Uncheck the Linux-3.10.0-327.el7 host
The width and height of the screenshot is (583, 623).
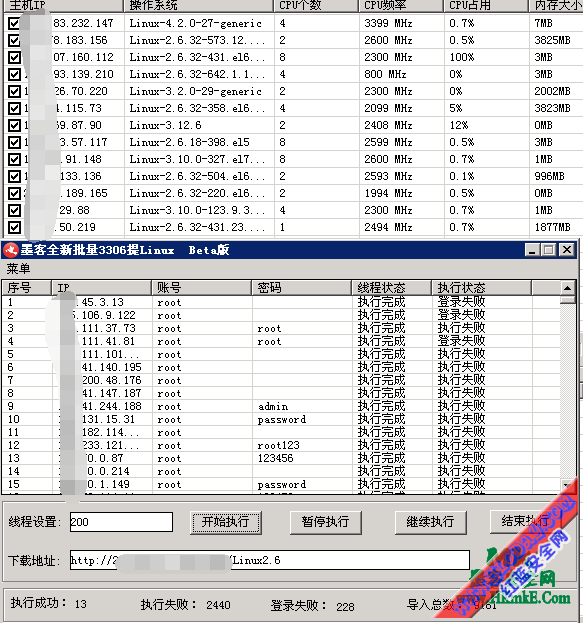(x=14, y=159)
